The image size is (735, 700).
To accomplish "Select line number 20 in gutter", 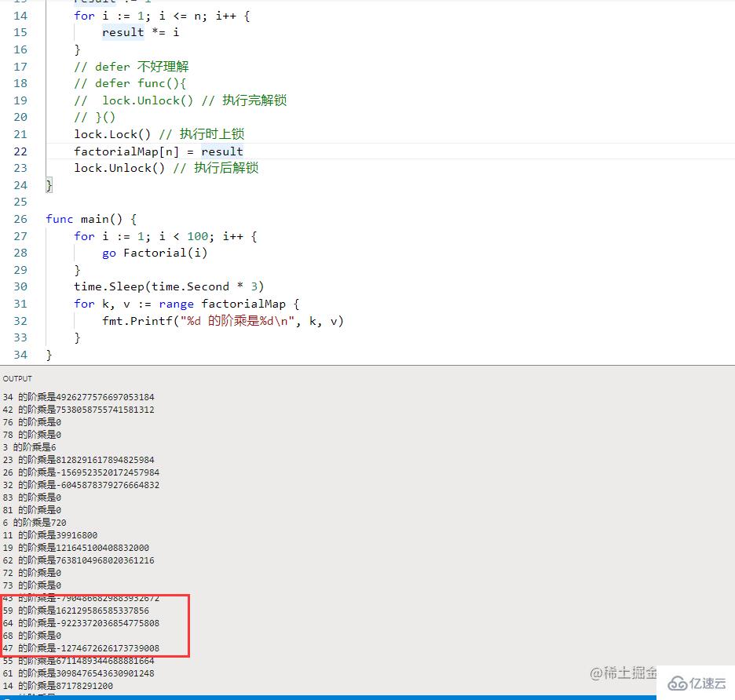I will (20, 117).
